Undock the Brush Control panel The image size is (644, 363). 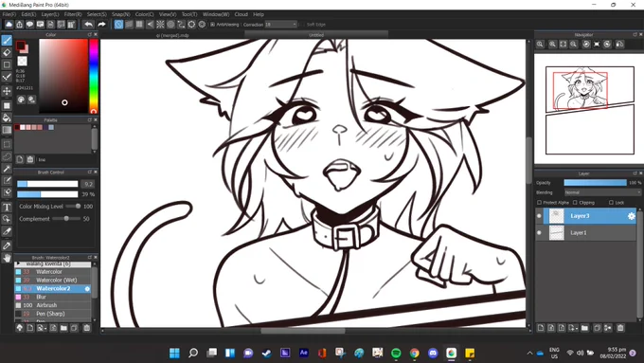[90, 172]
